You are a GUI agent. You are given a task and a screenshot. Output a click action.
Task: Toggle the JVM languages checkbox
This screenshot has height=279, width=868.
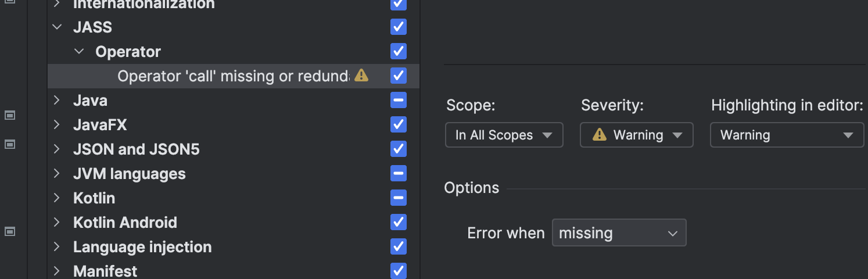399,174
